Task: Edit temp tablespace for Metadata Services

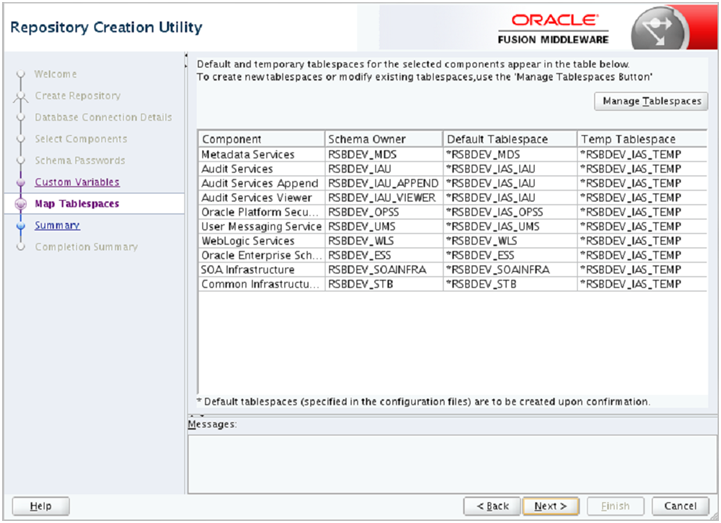Action: 641,155
